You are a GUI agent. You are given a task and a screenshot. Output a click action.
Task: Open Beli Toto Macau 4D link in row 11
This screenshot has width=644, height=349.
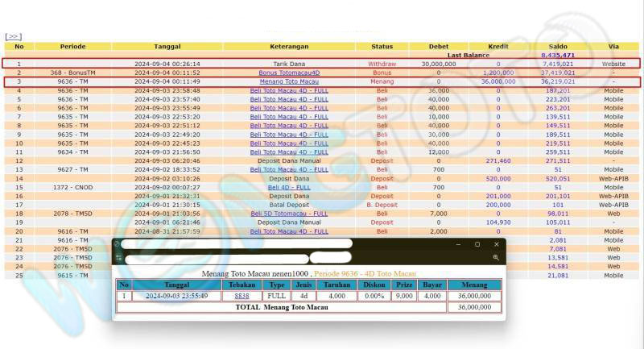289,152
